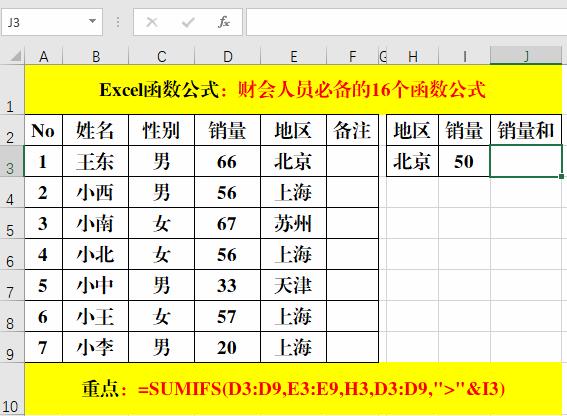Image resolution: width=567 pixels, height=416 pixels.
Task: Select row 8 header
Action: (x=12, y=317)
